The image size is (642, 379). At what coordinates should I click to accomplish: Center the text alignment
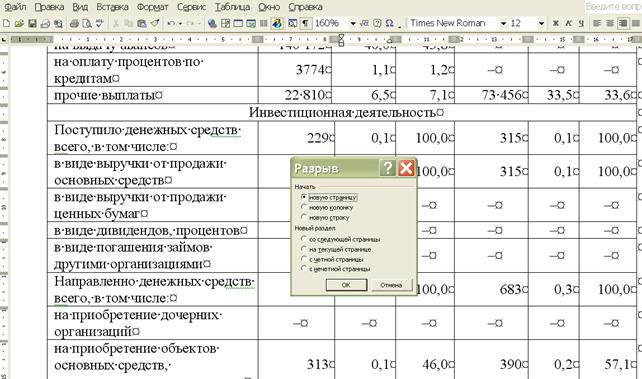point(610,24)
